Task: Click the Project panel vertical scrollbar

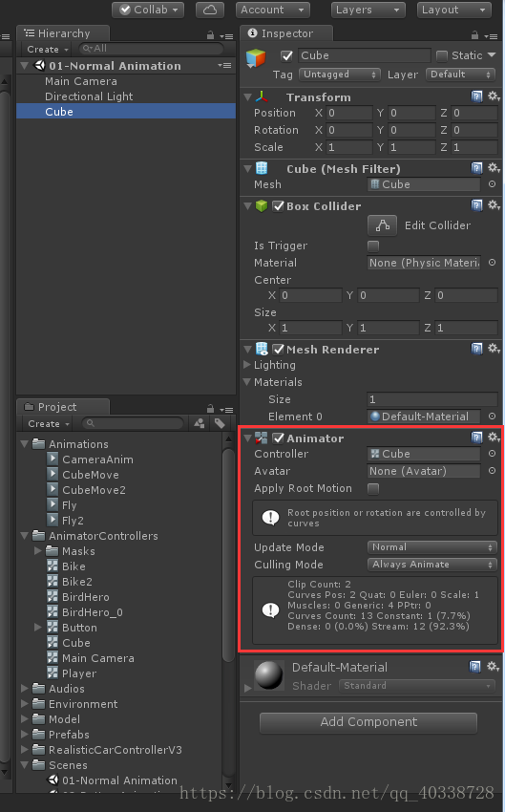Action: point(228,554)
